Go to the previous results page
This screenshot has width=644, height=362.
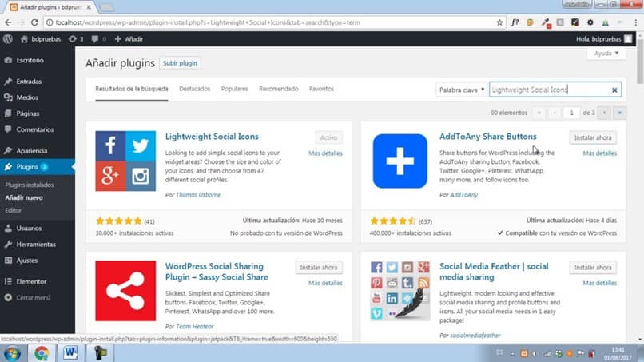pos(555,113)
